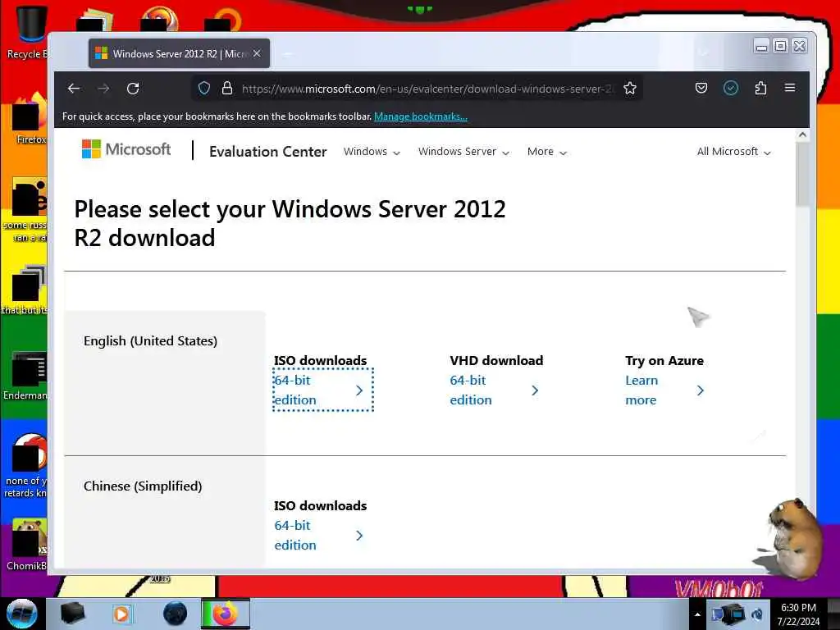
Task: Open the Firefox hamburger menu
Action: [790, 88]
